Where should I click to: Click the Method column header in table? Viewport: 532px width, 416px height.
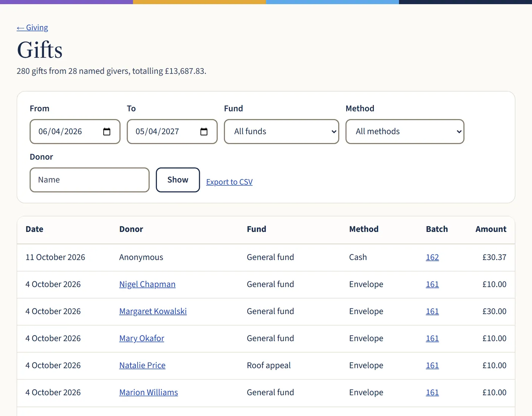click(364, 229)
